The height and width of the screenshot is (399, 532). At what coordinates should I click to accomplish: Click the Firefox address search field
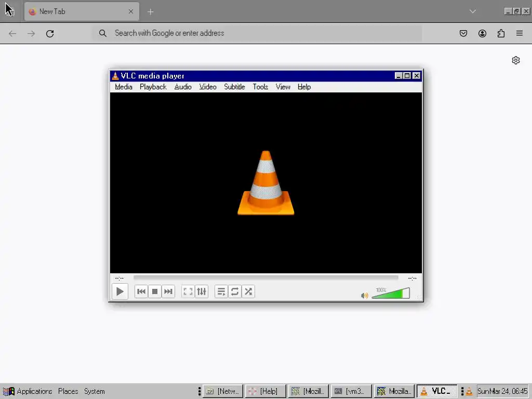(258, 33)
